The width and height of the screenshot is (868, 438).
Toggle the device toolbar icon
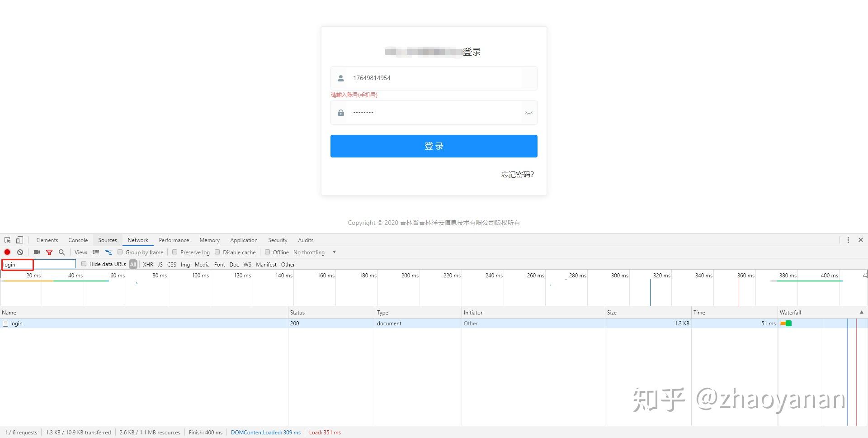click(x=19, y=240)
